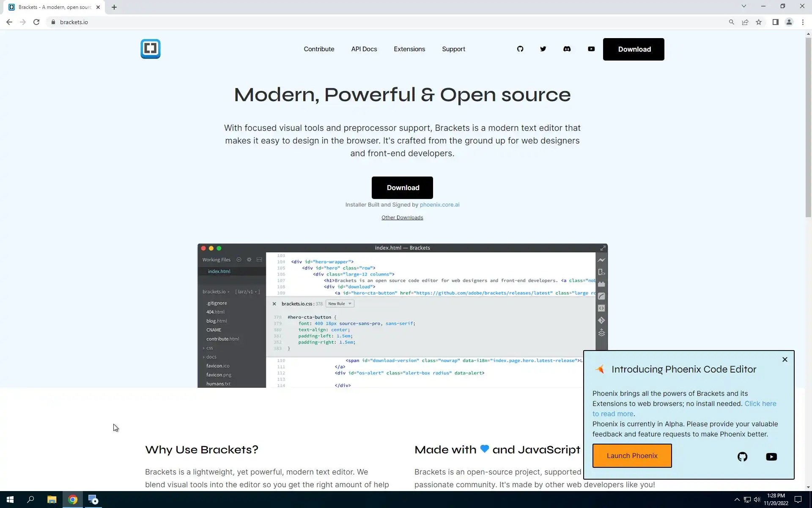Click GitHub icon in Phoenix popup

(742, 457)
